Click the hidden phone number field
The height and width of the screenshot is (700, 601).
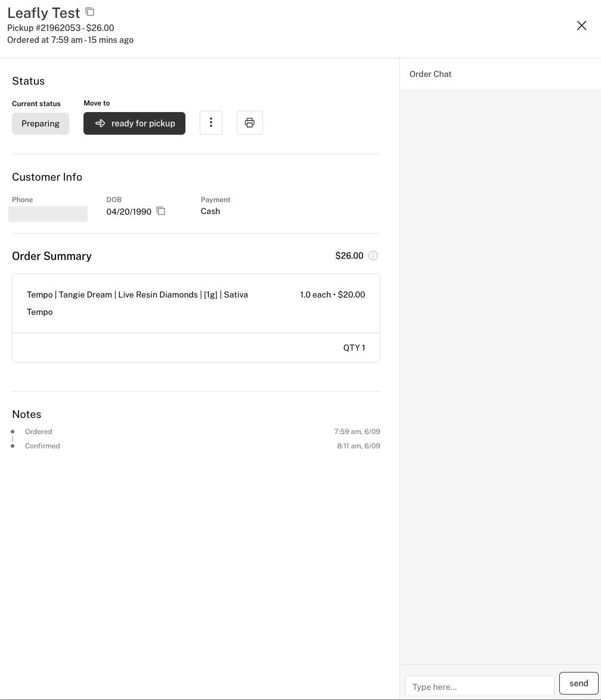tap(48, 214)
